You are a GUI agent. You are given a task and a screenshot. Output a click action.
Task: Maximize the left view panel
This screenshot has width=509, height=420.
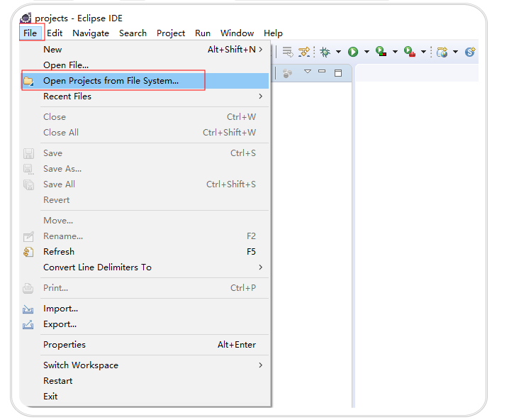338,73
